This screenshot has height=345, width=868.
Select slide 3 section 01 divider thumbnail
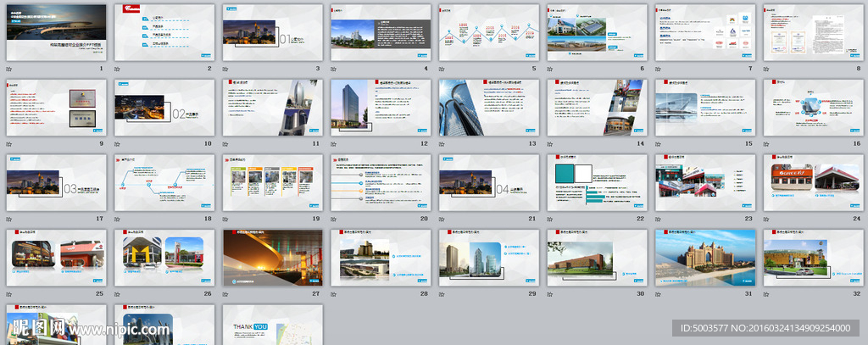273,33
